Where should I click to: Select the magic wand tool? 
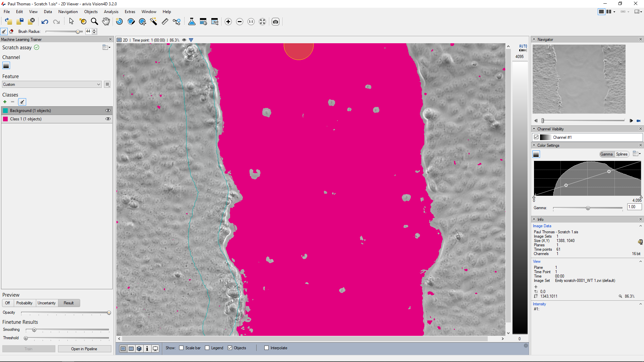(154, 21)
